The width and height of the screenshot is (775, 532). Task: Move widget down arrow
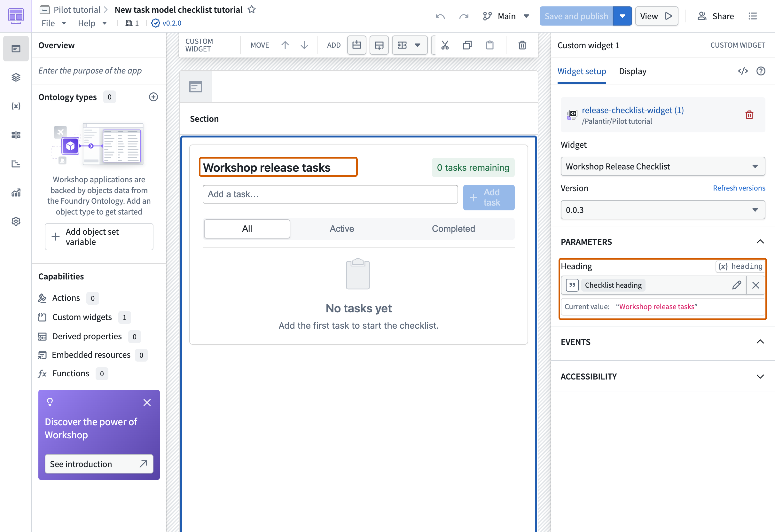pyautogui.click(x=304, y=45)
